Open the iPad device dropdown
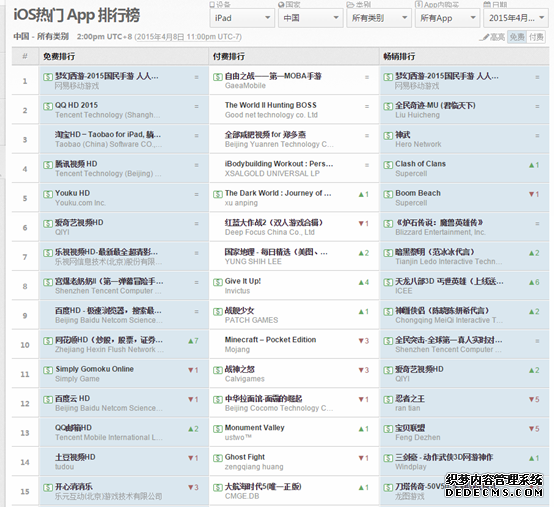554x507 pixels. click(x=242, y=18)
